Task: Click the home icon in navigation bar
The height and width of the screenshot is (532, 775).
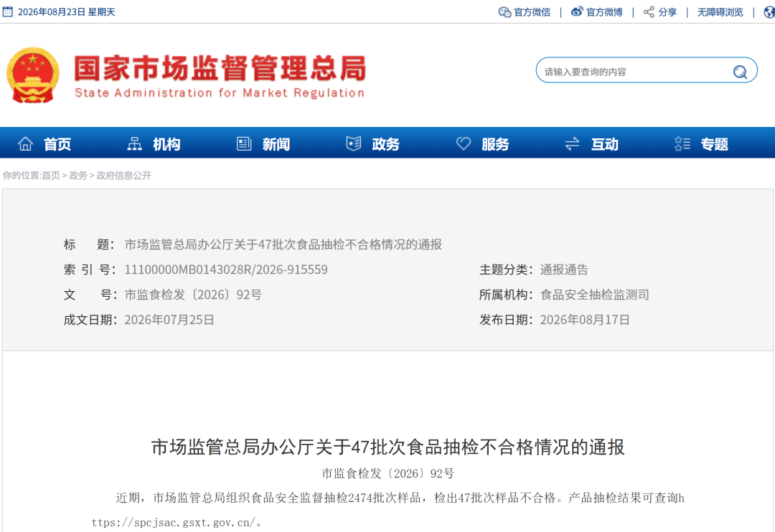Action: click(x=25, y=143)
